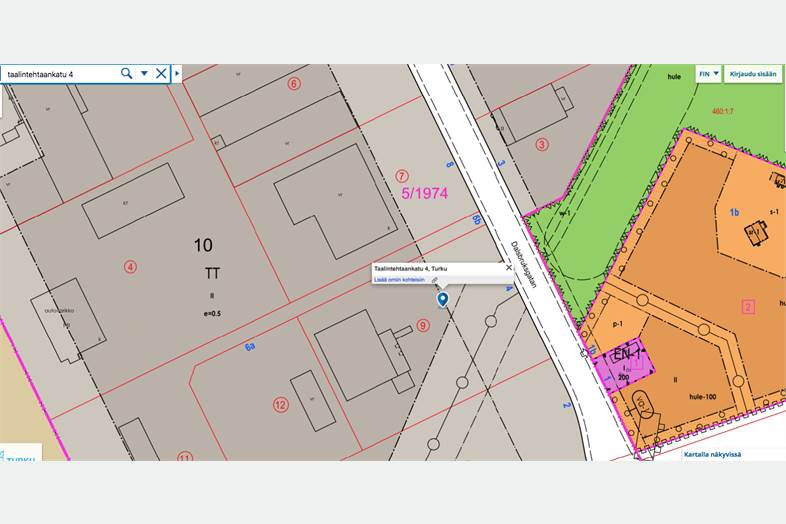Click the address search input field

(x=60, y=74)
